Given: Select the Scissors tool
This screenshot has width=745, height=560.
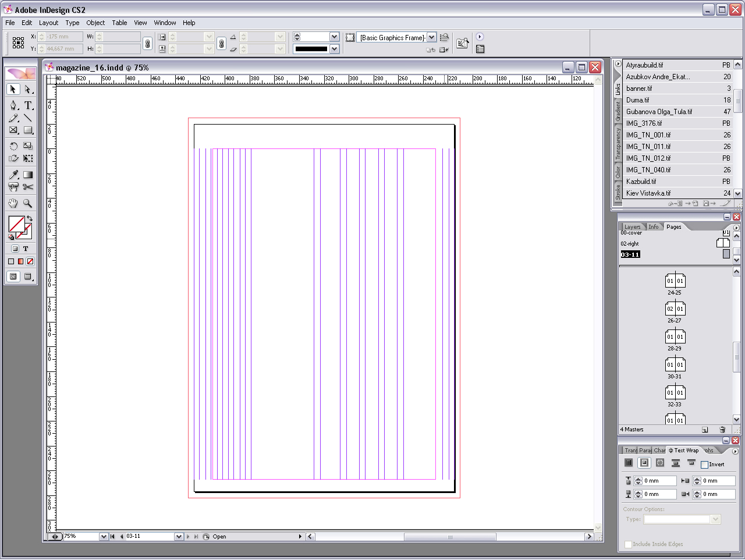Looking at the screenshot, I should 28,187.
